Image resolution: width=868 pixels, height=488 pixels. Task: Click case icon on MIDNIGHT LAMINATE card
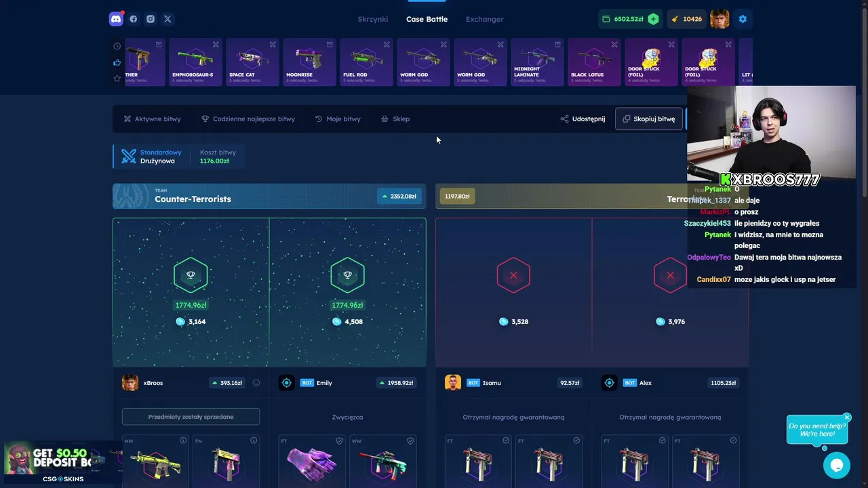coord(557,45)
